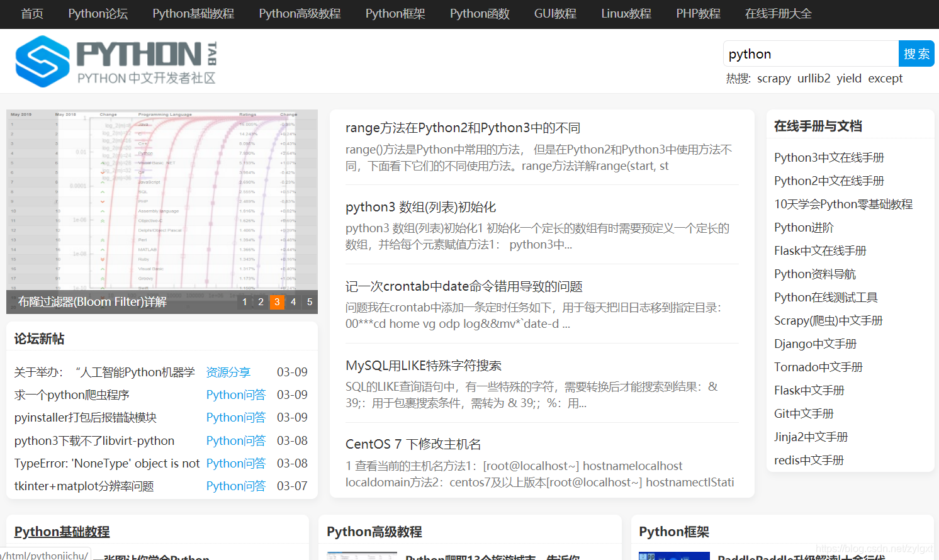Search hot keyword yield
The width and height of the screenshot is (939, 560).
[x=849, y=78]
